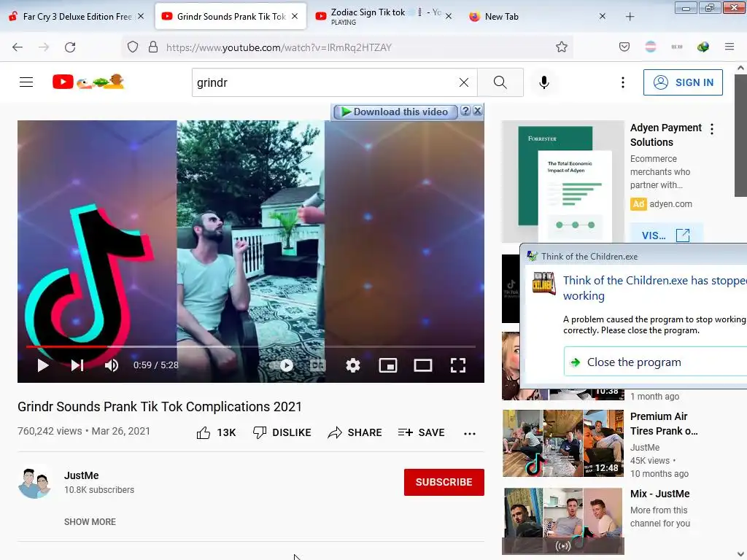747x560 pixels.
Task: Click Close the program in error dialog
Action: 656,362
